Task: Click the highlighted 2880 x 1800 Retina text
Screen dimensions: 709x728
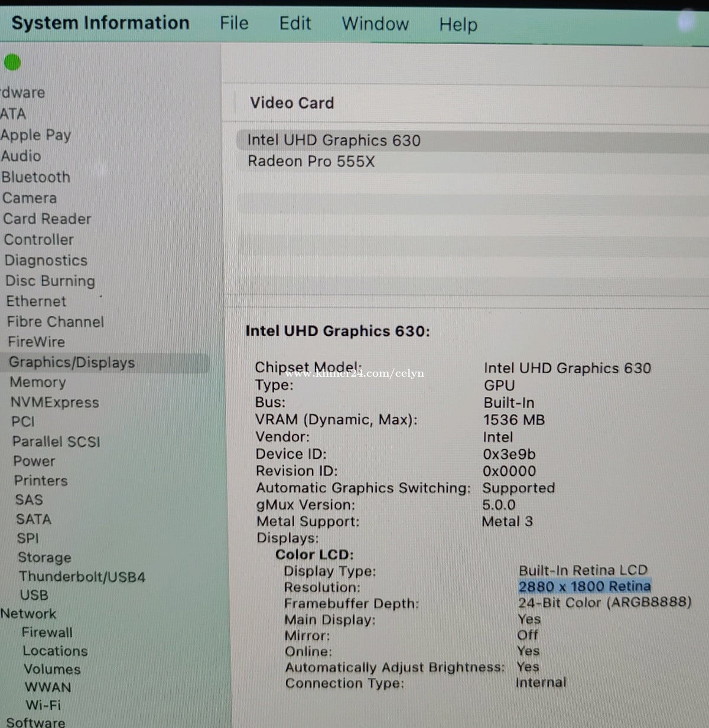Action: pos(584,586)
